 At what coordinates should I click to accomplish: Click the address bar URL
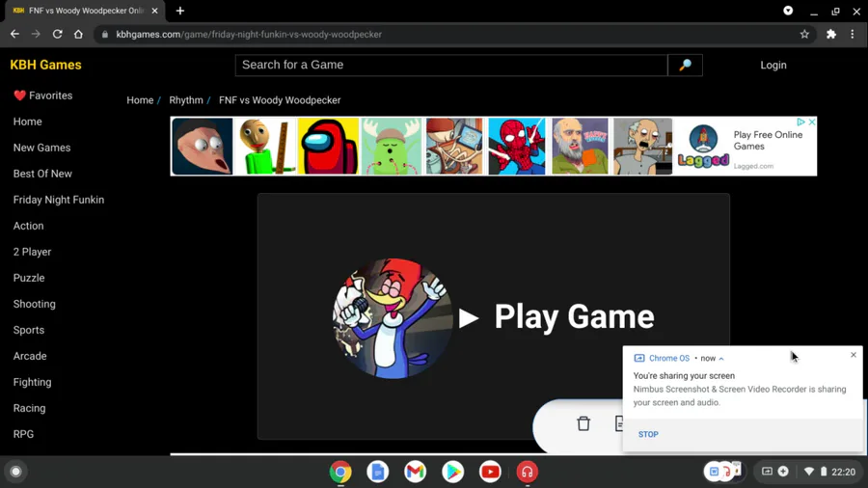(249, 35)
